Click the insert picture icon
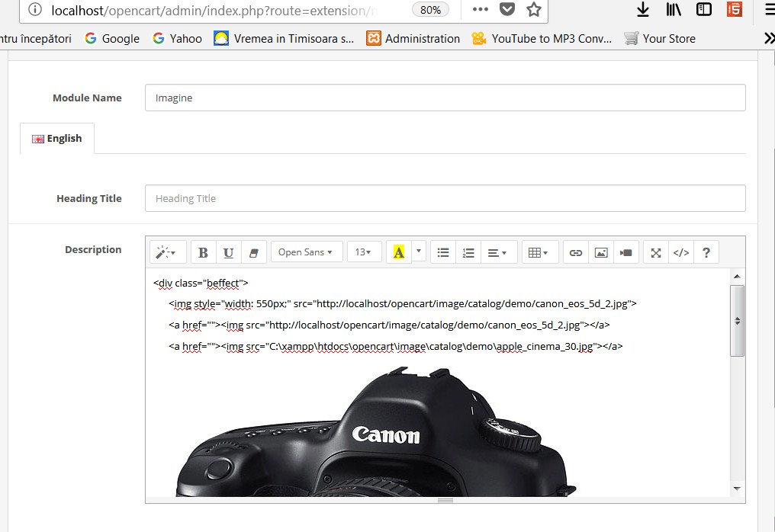 (601, 252)
